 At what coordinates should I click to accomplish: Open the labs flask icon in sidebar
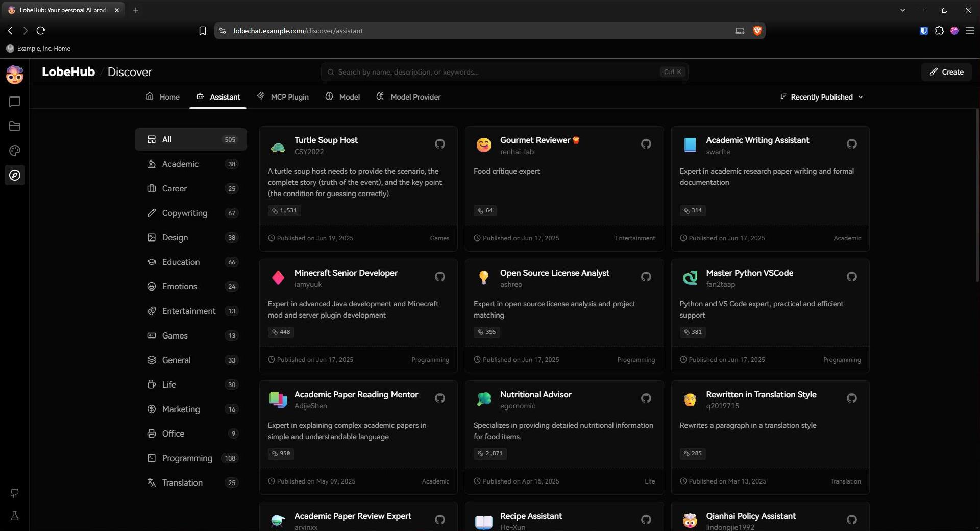point(15,516)
